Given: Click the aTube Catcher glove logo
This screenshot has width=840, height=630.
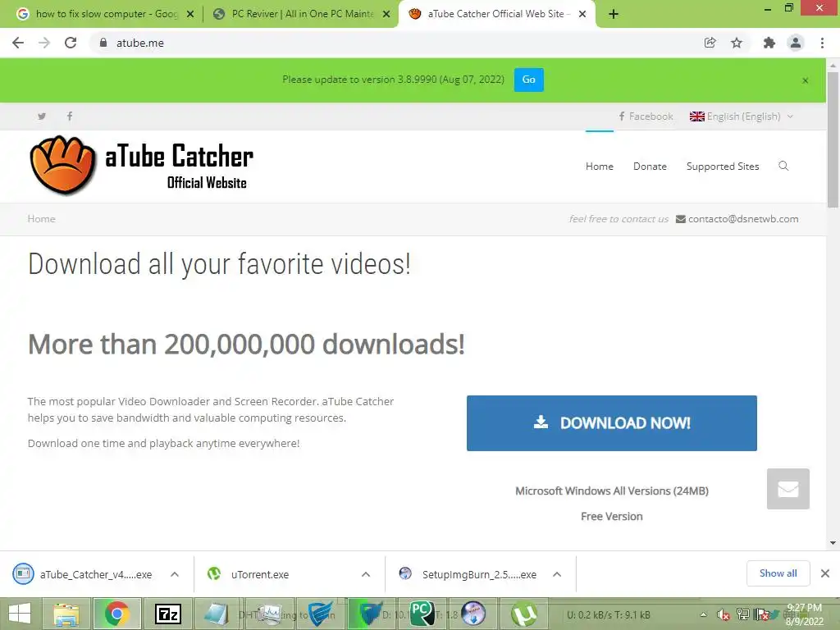Looking at the screenshot, I should 62,164.
